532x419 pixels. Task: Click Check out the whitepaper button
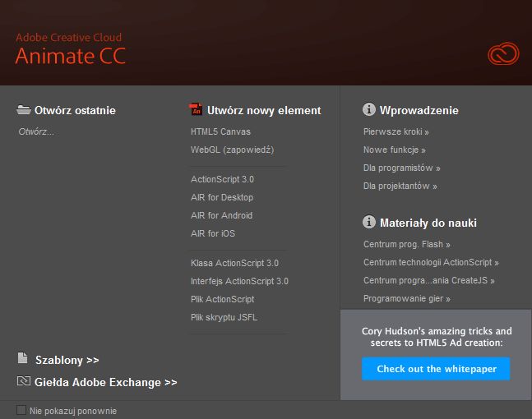pos(436,369)
